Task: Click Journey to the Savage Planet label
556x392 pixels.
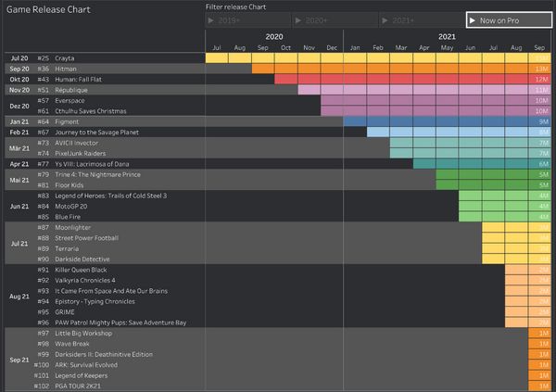Action: [96, 133]
